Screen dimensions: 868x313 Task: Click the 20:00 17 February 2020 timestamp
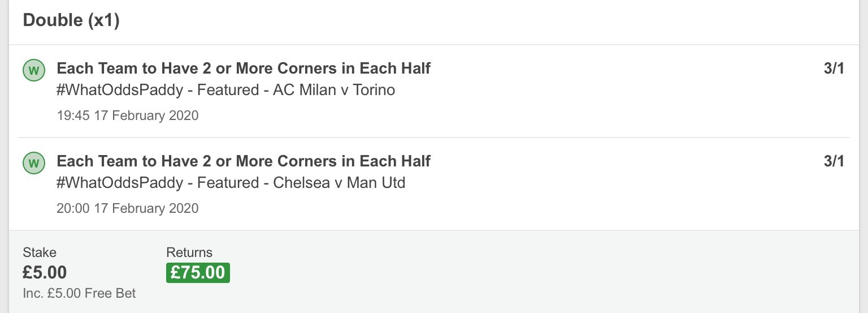pos(128,208)
